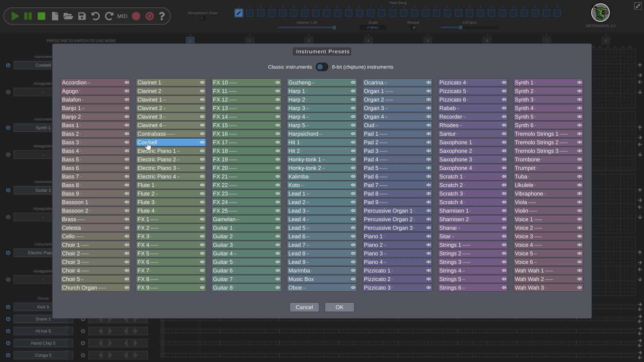The height and width of the screenshot is (362, 644).
Task: Click speaker icon next to Marimba
Action: tap(353, 270)
